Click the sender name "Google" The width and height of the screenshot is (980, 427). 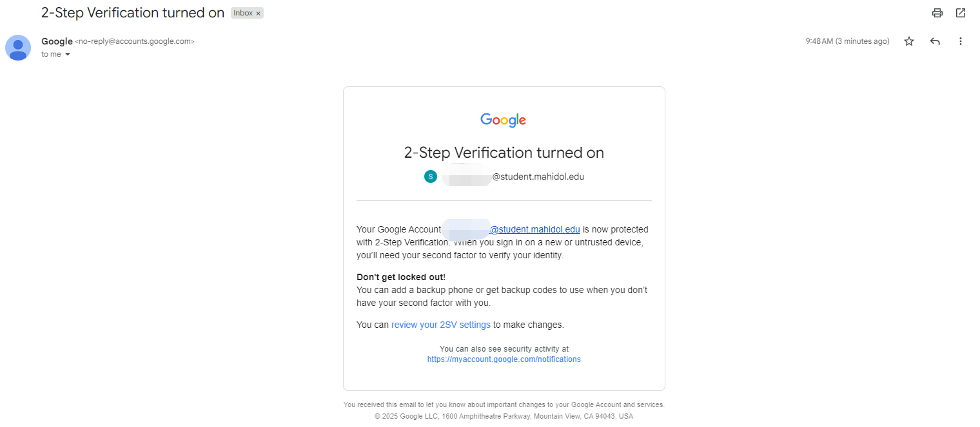pos(57,41)
